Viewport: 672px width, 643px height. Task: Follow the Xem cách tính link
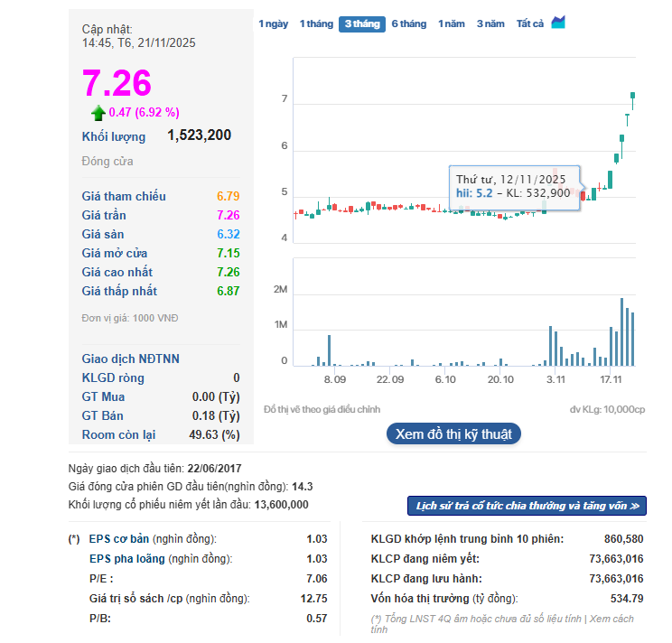click(x=614, y=619)
